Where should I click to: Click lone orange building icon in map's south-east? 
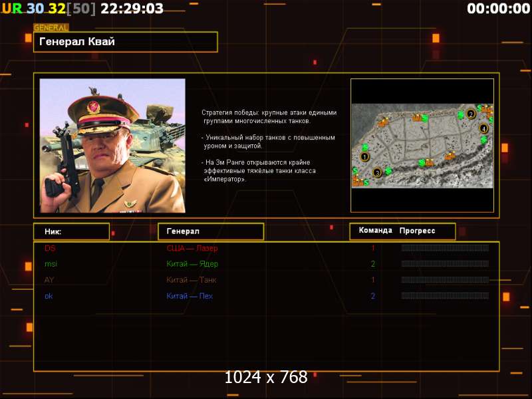click(450, 156)
